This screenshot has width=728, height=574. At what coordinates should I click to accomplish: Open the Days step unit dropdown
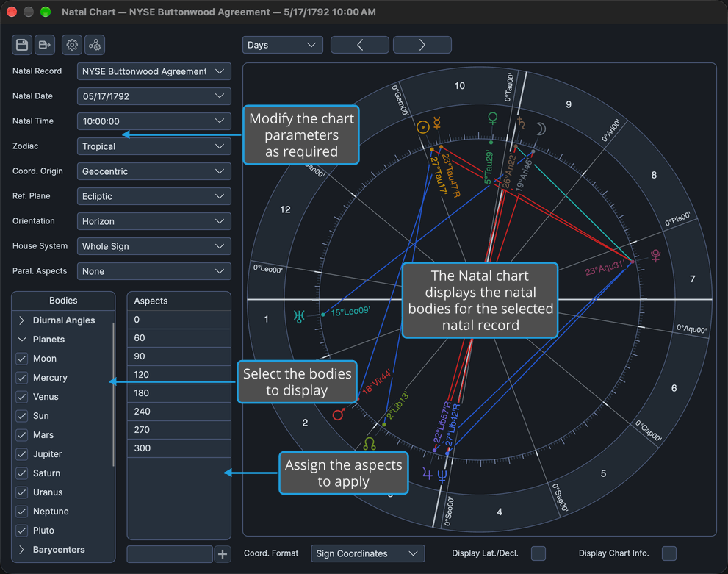pyautogui.click(x=282, y=45)
